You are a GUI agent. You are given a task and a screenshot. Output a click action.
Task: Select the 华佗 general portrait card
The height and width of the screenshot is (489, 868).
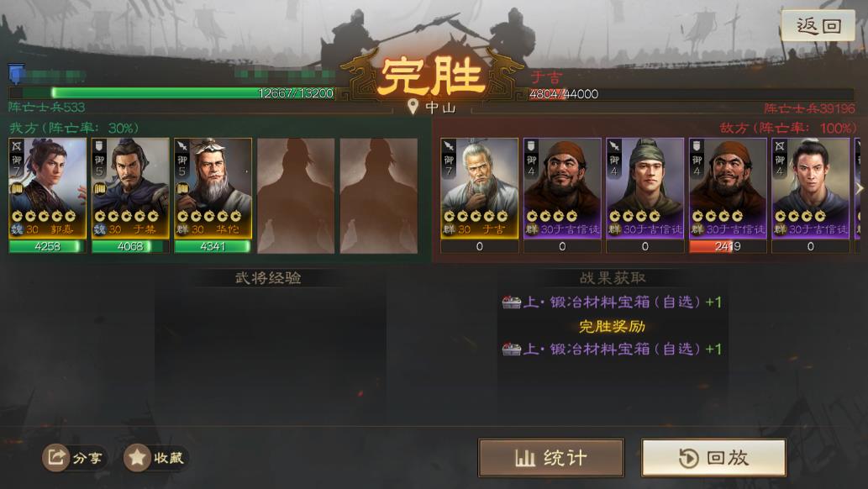(x=213, y=188)
